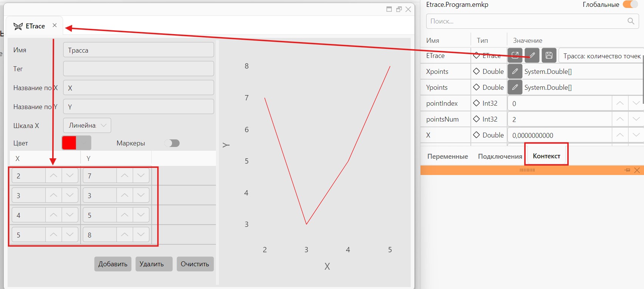Click the ETrace butterfly tab icon
Screen dimensions: 644x289
[18, 26]
